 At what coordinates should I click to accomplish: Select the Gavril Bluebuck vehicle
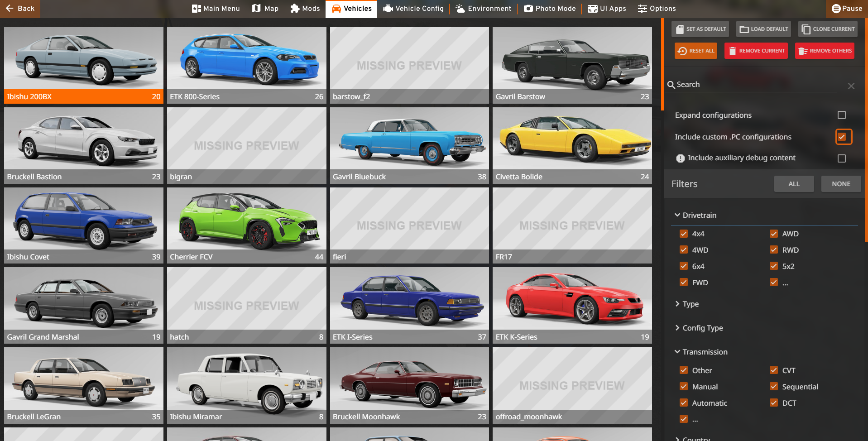point(409,145)
